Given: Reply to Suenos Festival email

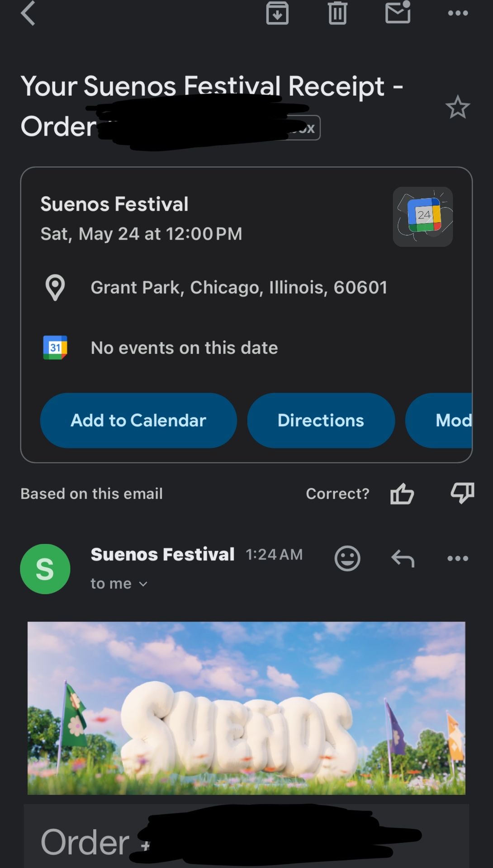Looking at the screenshot, I should (403, 558).
